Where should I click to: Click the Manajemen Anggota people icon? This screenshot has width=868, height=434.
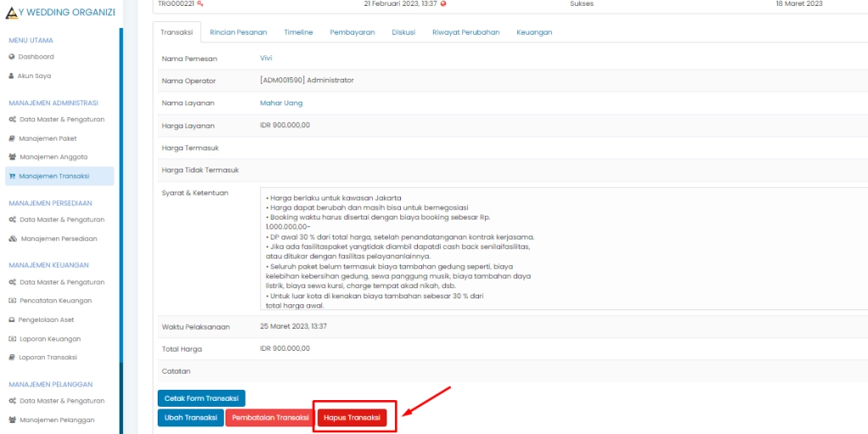coord(12,157)
